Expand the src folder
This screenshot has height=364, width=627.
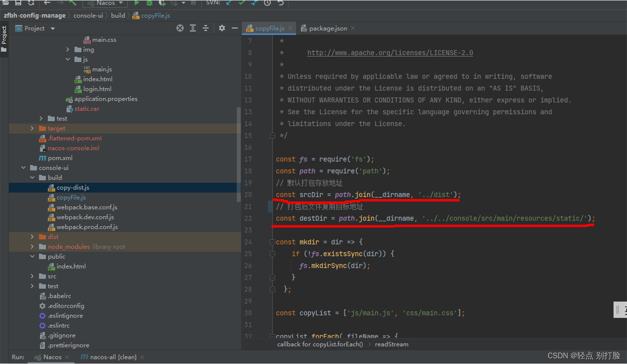(32, 276)
